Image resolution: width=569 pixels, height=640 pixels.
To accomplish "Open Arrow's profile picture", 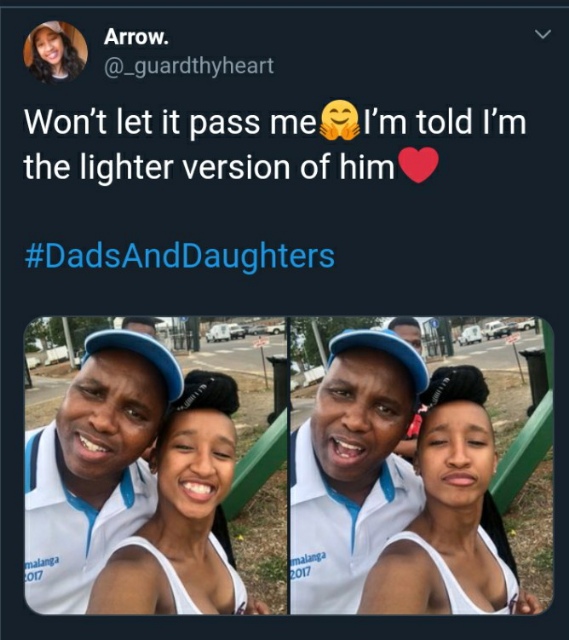I will coord(56,52).
